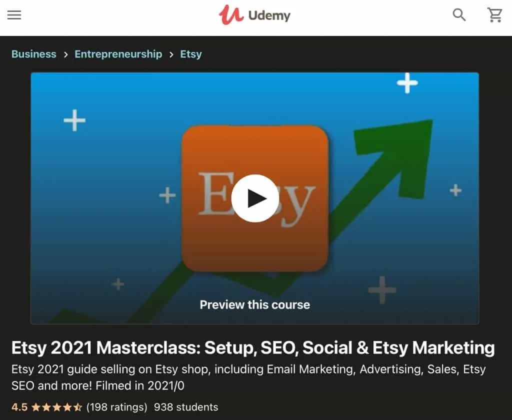Click the 4.5 rating number
This screenshot has height=420, width=512.
[19, 407]
